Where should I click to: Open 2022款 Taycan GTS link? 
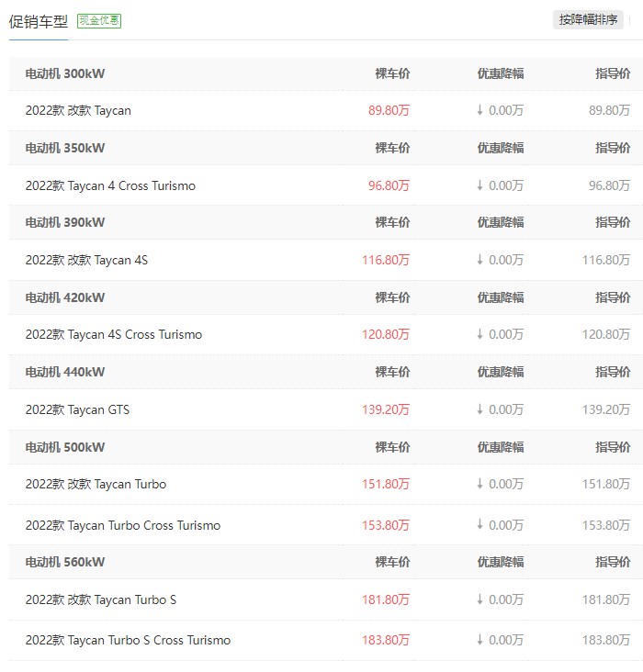tap(77, 409)
